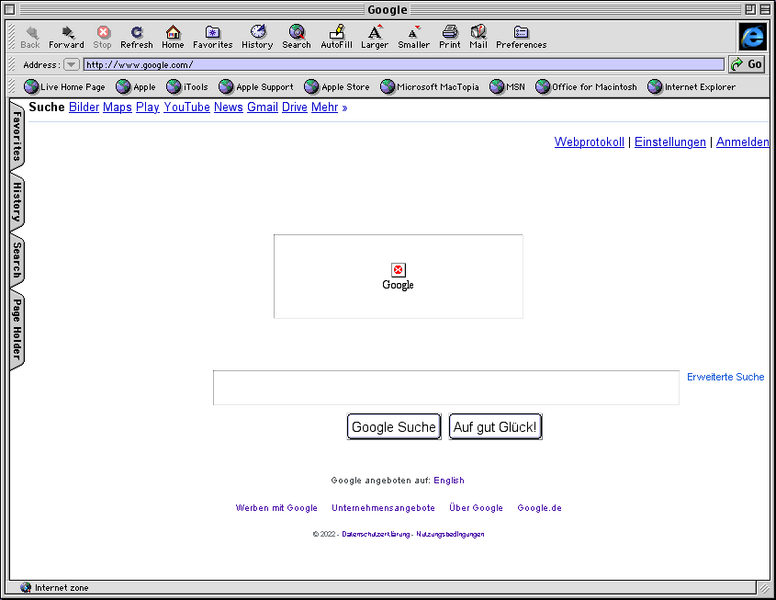Increase text size with Larger icon

(x=375, y=32)
